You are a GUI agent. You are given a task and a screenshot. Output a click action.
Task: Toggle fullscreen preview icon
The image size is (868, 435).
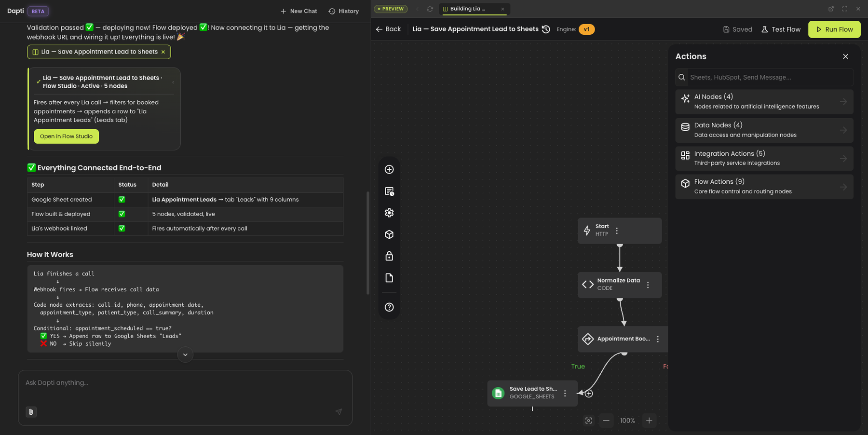pos(844,9)
